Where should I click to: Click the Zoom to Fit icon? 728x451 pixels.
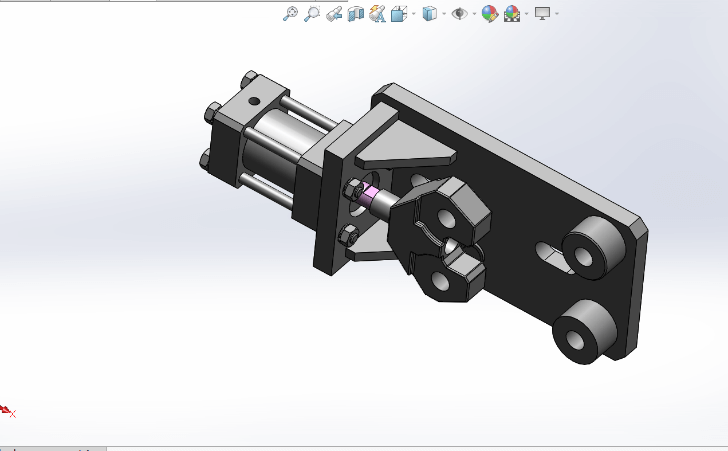[290, 13]
